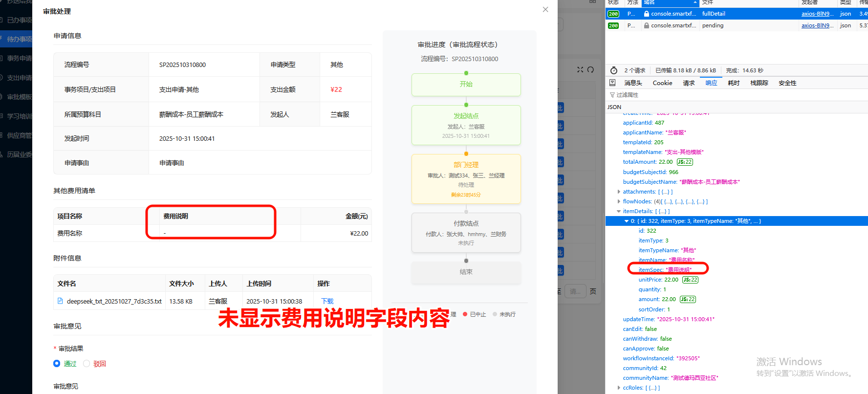The image size is (868, 394).
Task: Click the ¥22 支出金额 value
Action: [x=336, y=89]
